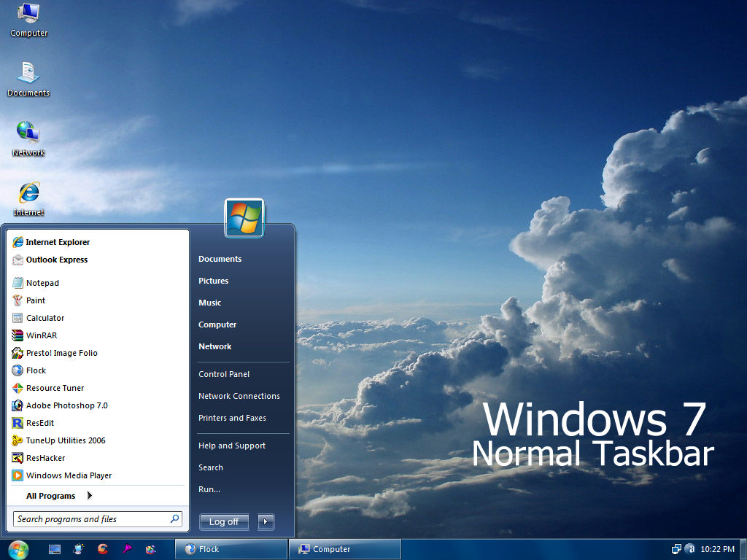
Task: Open TuneUp Utilities 2006
Action: tap(61, 440)
